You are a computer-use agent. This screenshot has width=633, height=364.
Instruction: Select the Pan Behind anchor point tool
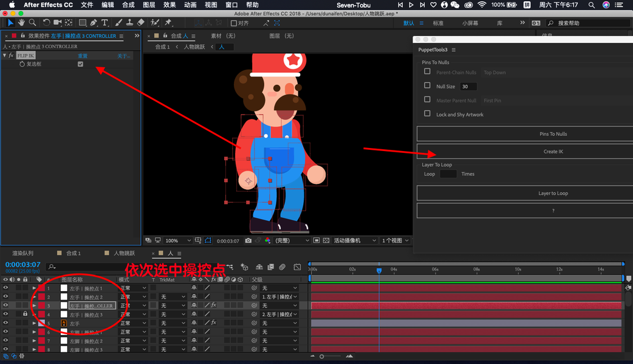(69, 23)
